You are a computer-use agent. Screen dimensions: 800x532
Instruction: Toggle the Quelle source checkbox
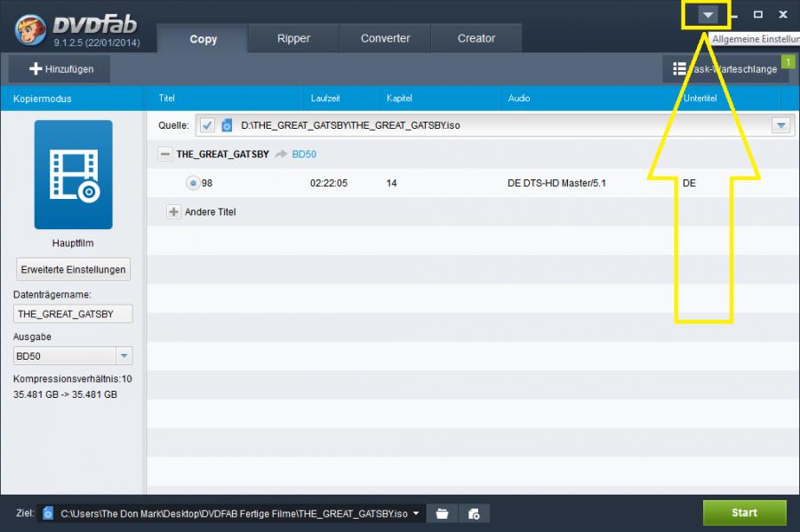click(207, 125)
